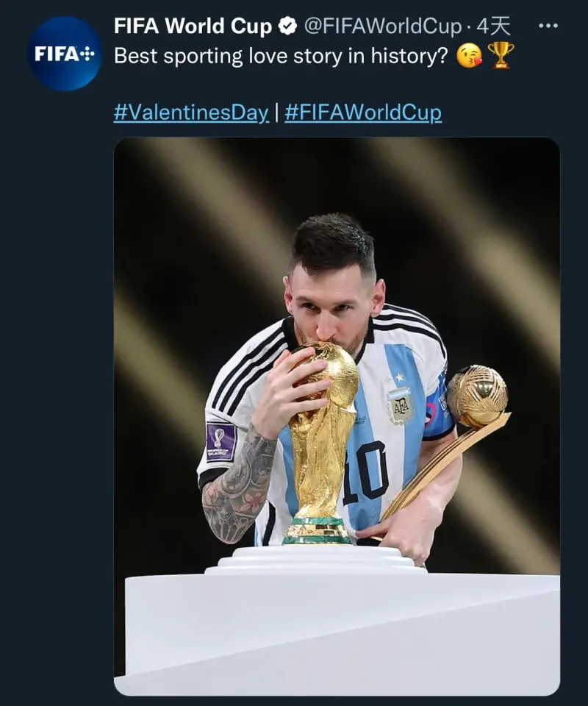Open the #FIFAWorldCup hashtag link
Viewport: 588px width, 706px height.
tap(363, 113)
